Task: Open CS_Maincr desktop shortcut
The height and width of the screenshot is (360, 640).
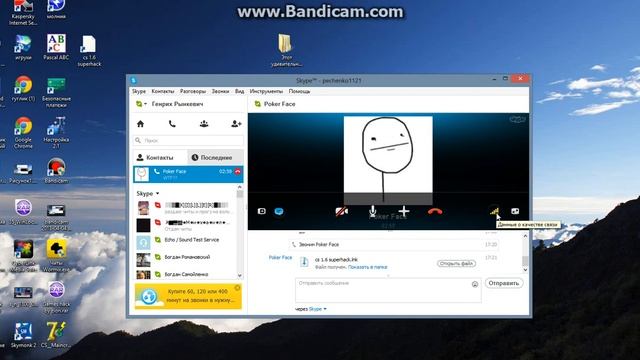Action: click(x=56, y=336)
